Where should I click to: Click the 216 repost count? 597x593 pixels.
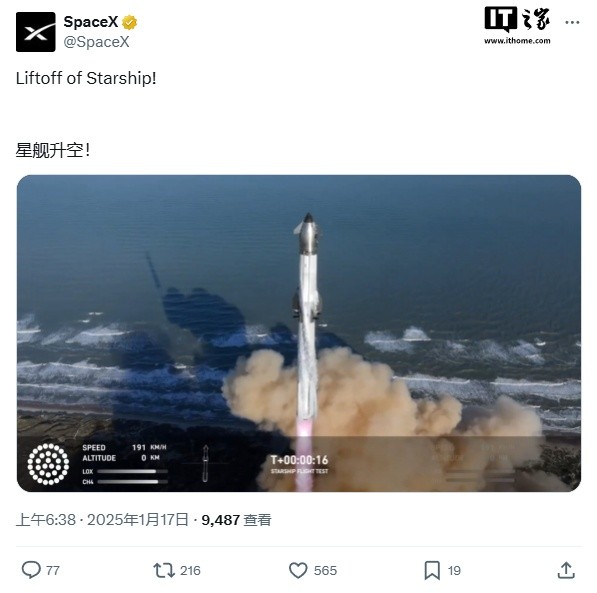(190, 570)
